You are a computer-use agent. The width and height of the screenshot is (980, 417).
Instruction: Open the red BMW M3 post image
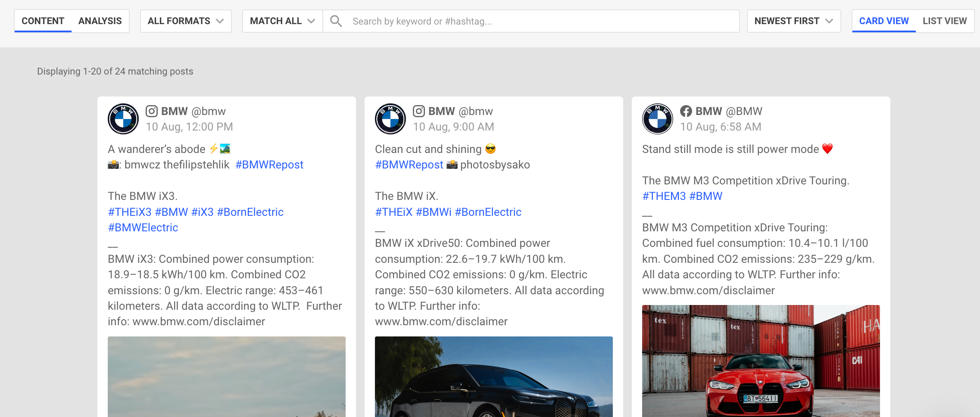(761, 361)
